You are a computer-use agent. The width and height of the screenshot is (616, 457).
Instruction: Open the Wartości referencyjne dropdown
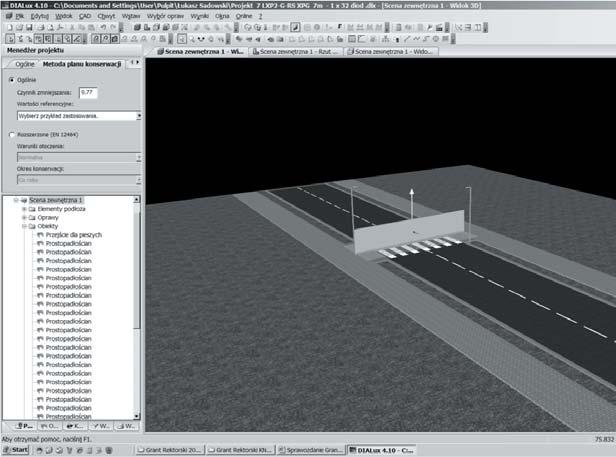pyautogui.click(x=138, y=116)
